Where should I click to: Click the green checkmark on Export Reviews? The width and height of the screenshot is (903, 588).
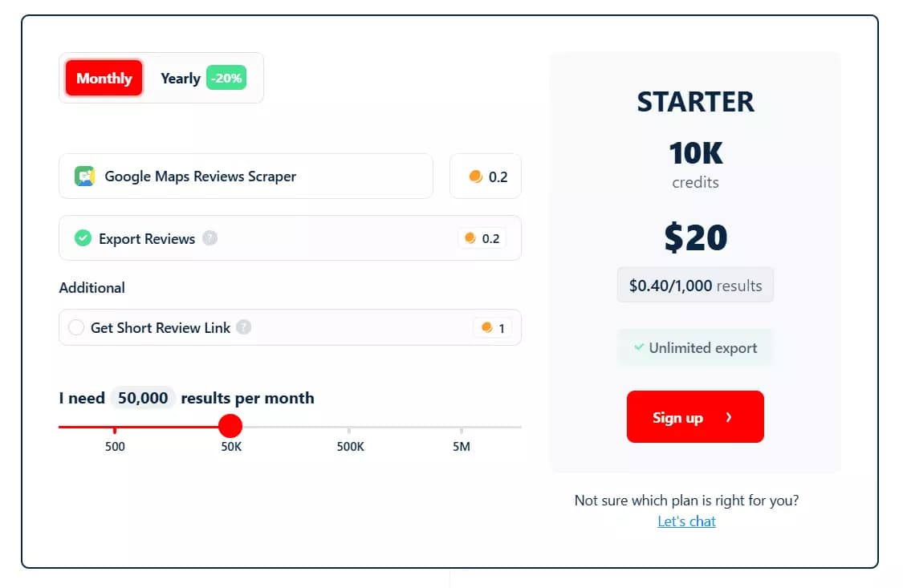[x=83, y=238]
